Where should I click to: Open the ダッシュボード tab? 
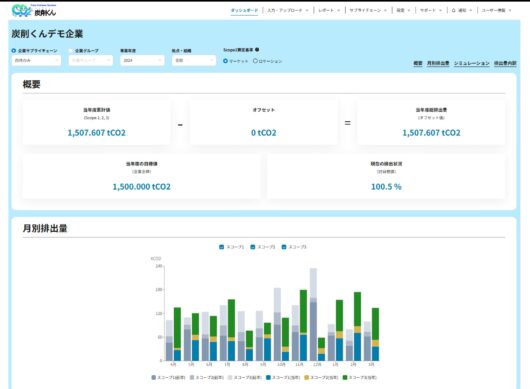click(244, 10)
